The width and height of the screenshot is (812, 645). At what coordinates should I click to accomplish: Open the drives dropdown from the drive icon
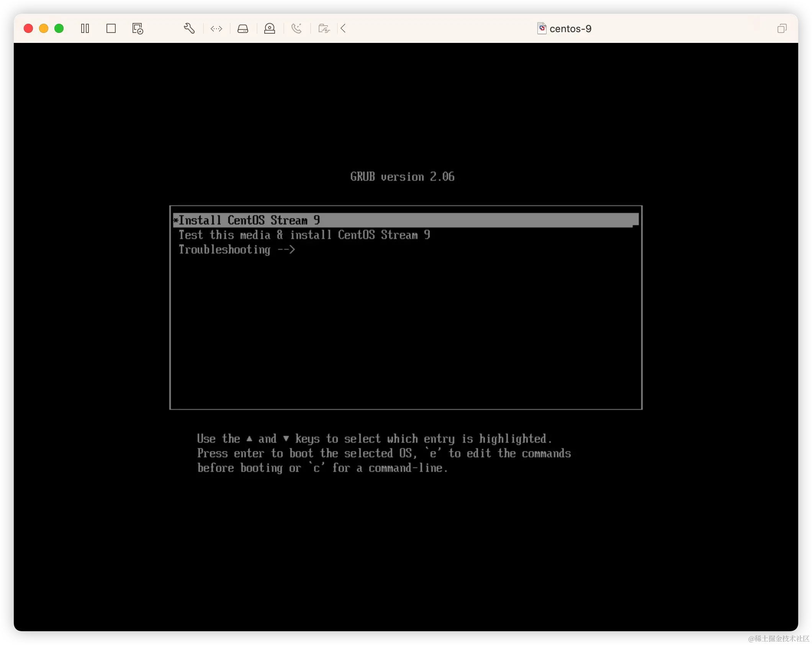tap(243, 28)
